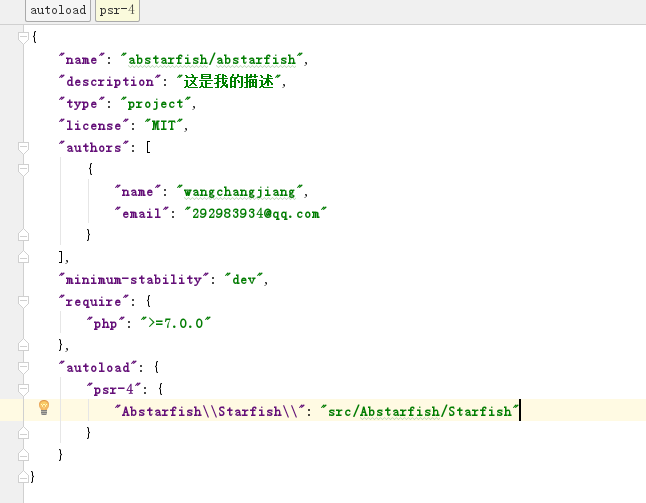Click the "psr-4" key in the editor
The height and width of the screenshot is (503, 646).
[x=113, y=389]
